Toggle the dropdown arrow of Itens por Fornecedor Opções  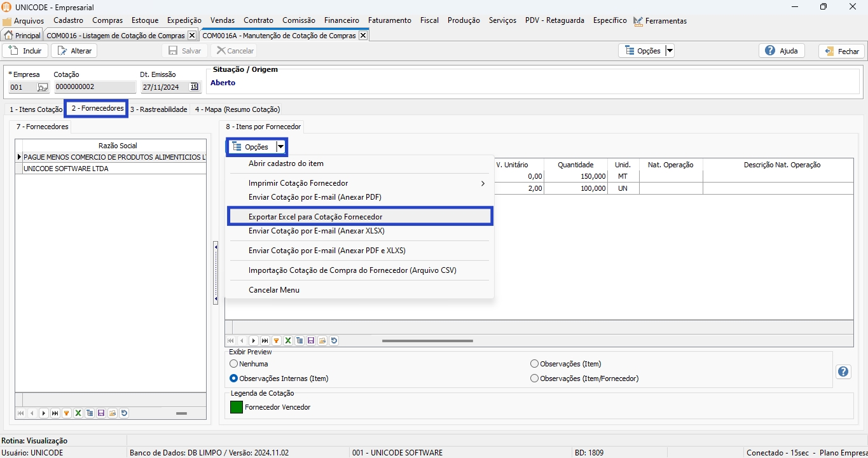pyautogui.click(x=280, y=147)
